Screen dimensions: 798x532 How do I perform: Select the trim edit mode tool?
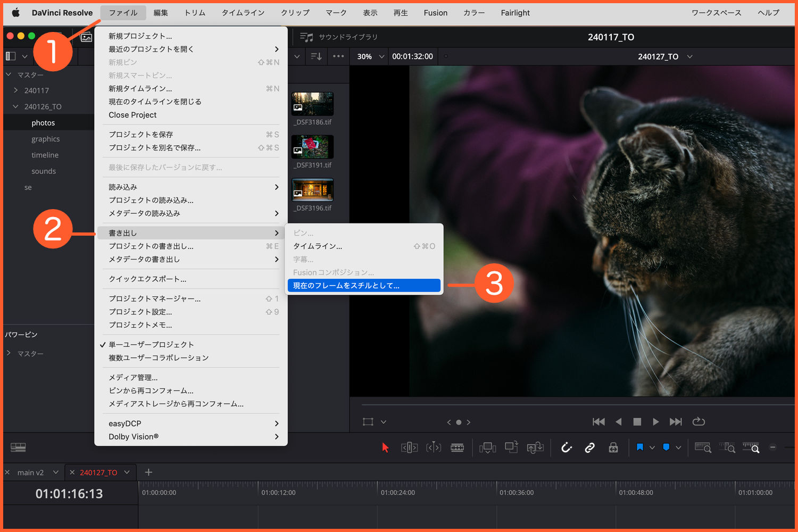pos(409,448)
